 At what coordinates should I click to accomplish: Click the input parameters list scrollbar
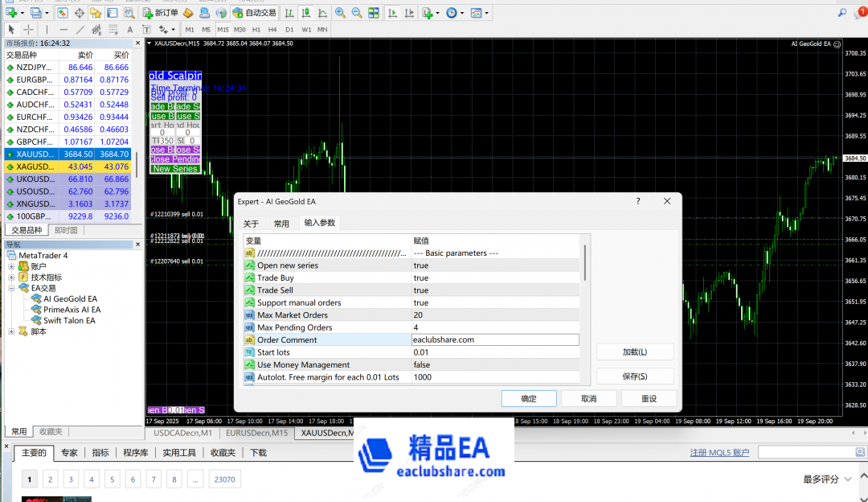[x=584, y=264]
